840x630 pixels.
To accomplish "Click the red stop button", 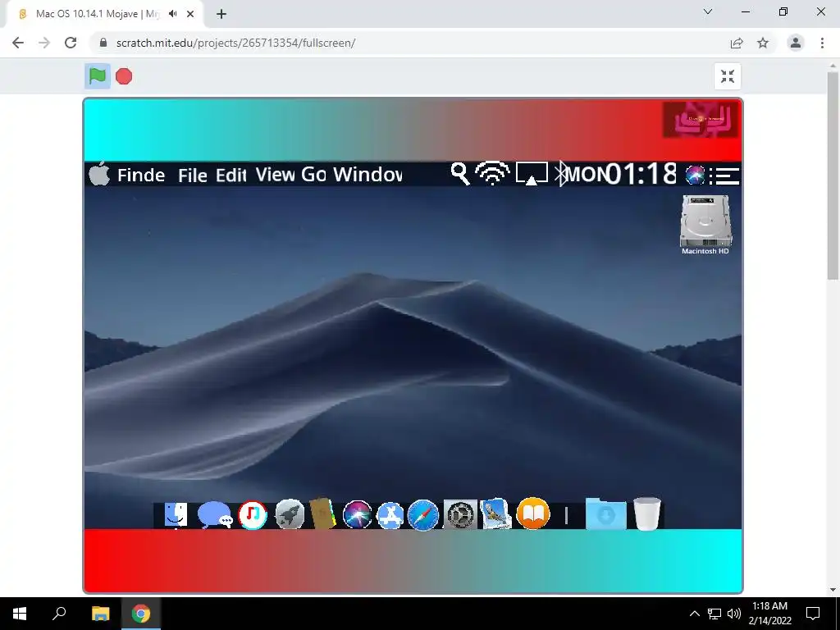I will (x=124, y=76).
